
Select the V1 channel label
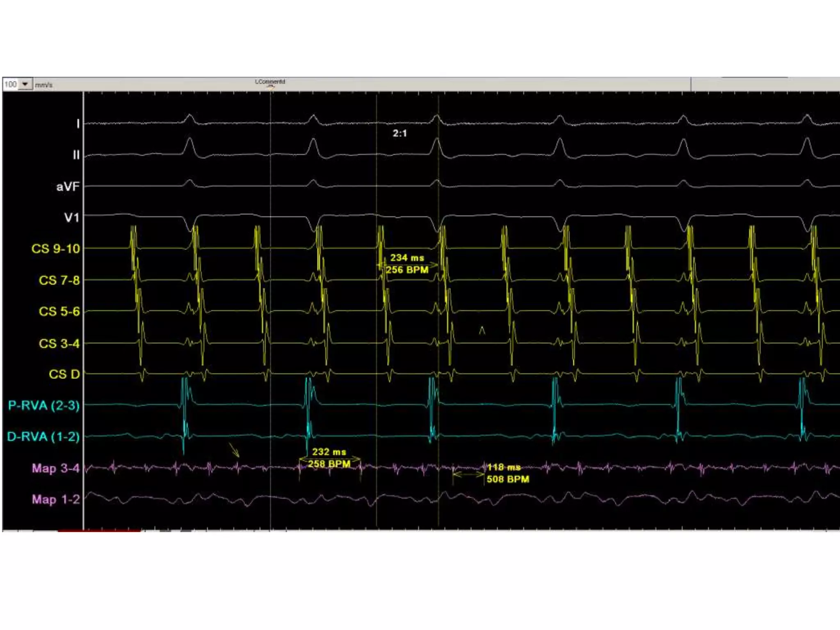click(71, 217)
